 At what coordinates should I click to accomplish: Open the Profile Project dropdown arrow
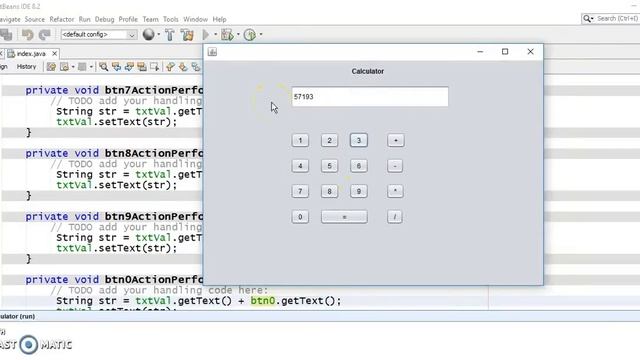coord(261,35)
